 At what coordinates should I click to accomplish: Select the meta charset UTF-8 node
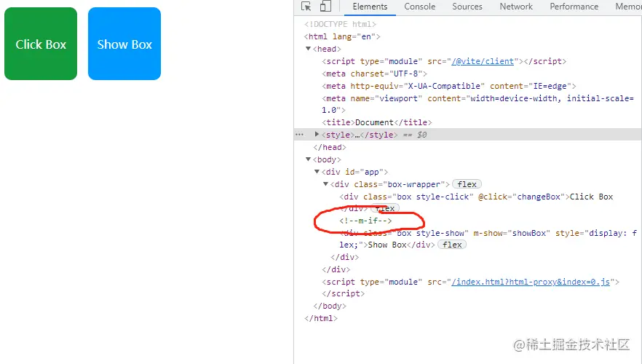374,74
